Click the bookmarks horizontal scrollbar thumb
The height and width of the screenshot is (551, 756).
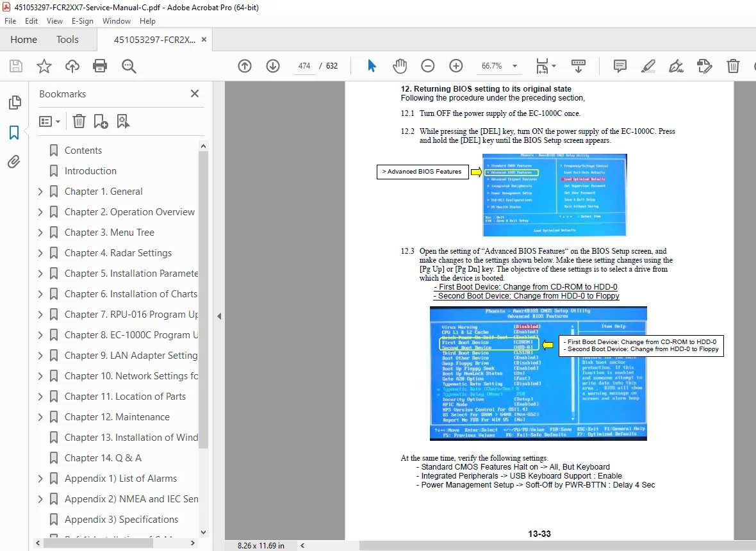pyautogui.click(x=99, y=543)
